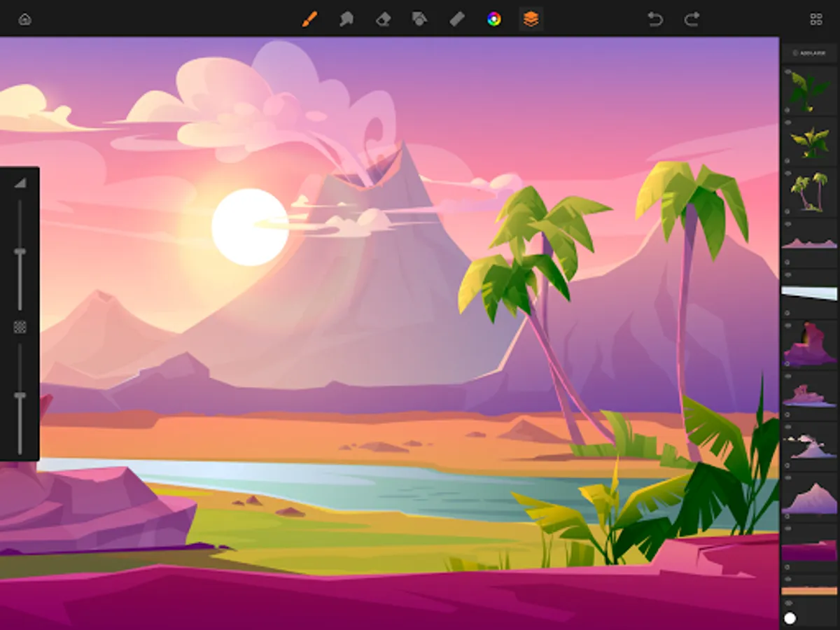The width and height of the screenshot is (840, 630).
Task: Redo the last undone action
Action: [692, 19]
